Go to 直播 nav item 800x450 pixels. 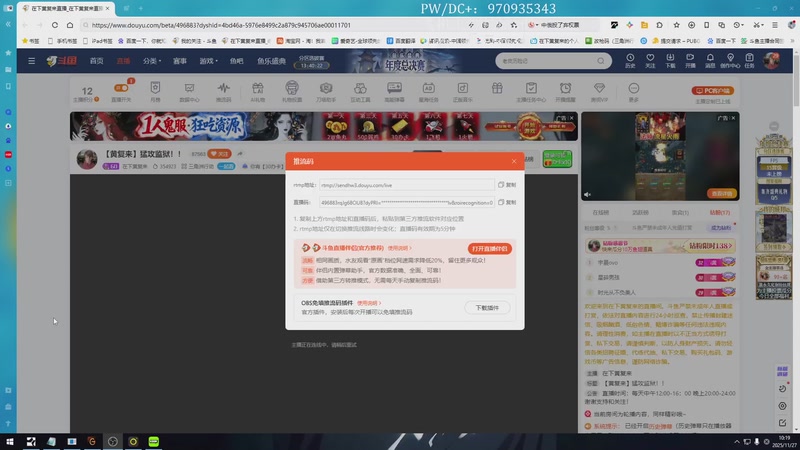click(x=123, y=61)
